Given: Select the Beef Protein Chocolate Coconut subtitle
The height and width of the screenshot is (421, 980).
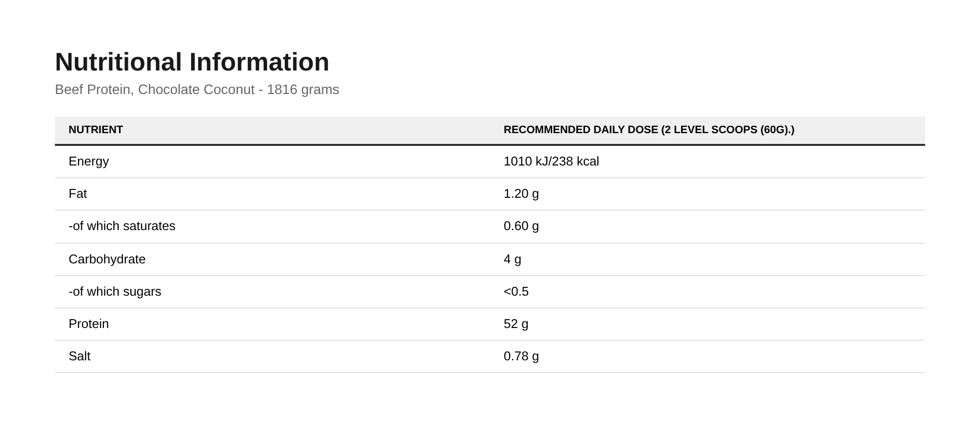Looking at the screenshot, I should pos(197,90).
